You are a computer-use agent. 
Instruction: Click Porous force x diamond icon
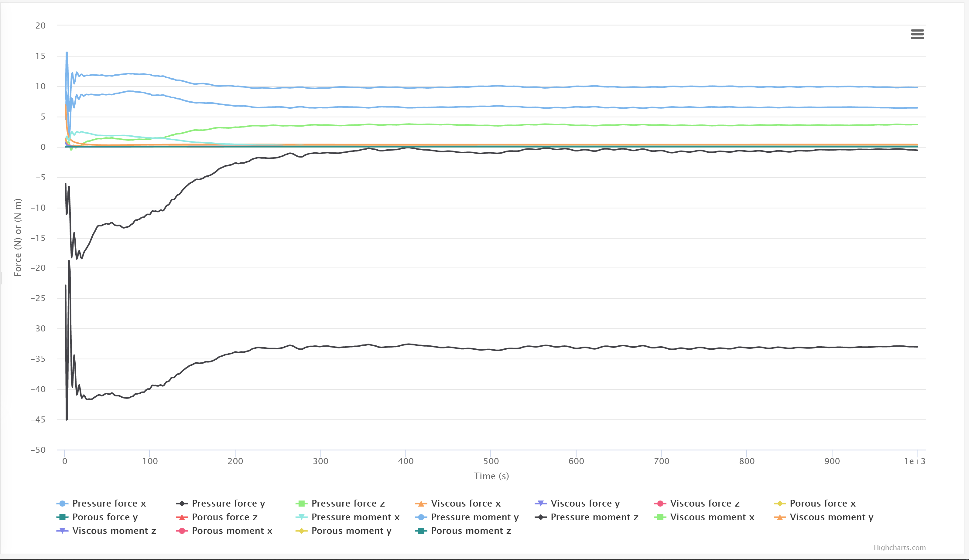coord(780,504)
